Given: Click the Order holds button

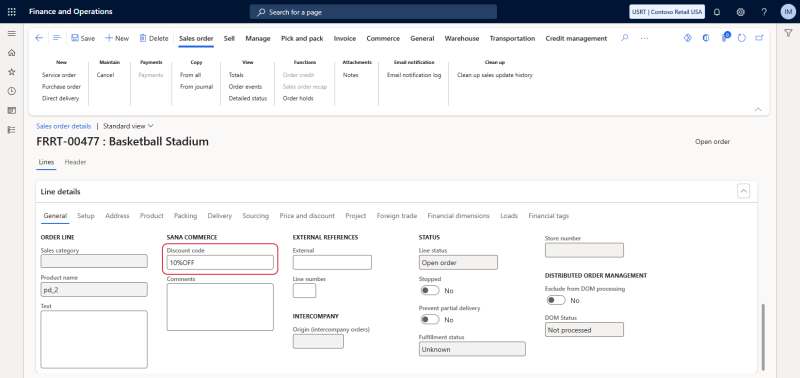Looking at the screenshot, I should click(x=298, y=98).
